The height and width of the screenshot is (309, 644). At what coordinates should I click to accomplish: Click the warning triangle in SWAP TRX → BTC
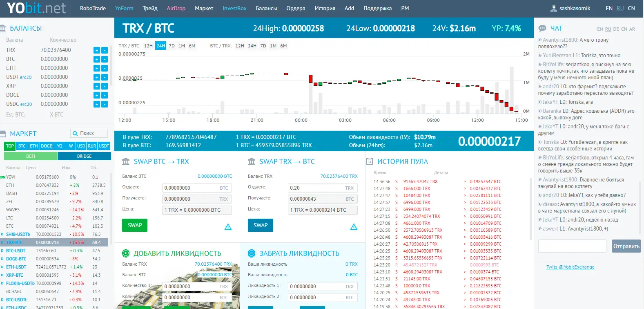354,227
